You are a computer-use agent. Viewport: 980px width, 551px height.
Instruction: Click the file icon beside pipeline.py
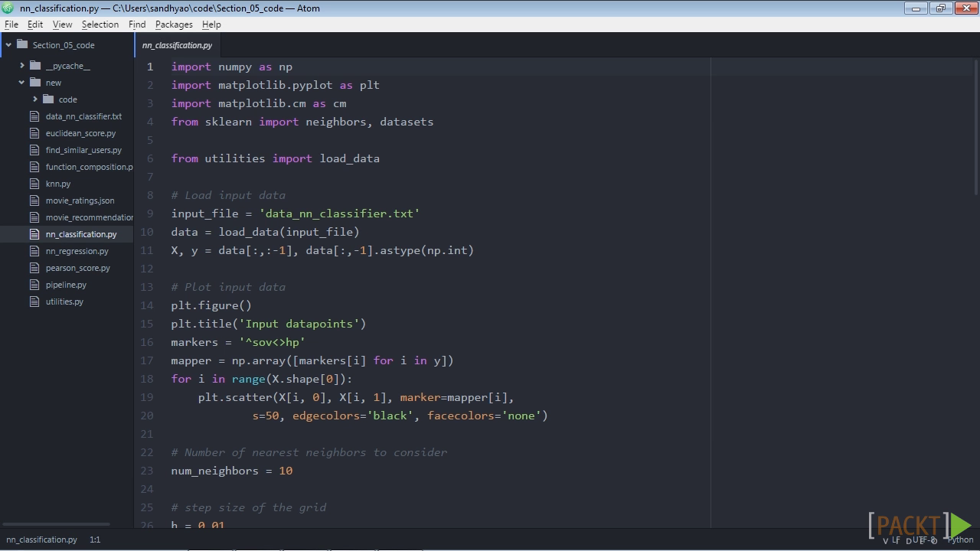[34, 285]
